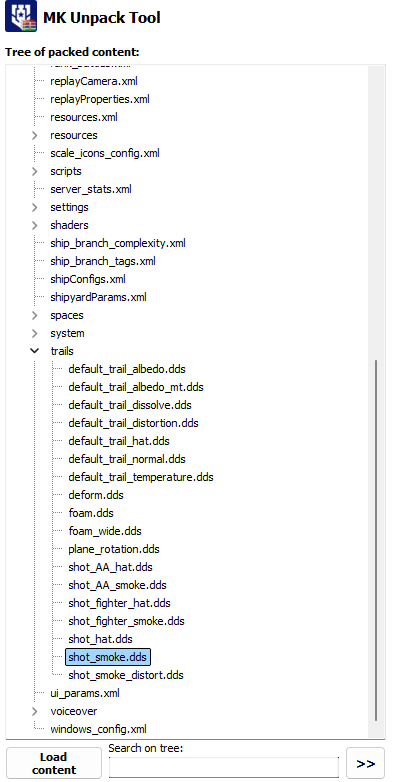Image resolution: width=399 pixels, height=782 pixels.
Task: Expand the spaces folder
Action: point(34,315)
